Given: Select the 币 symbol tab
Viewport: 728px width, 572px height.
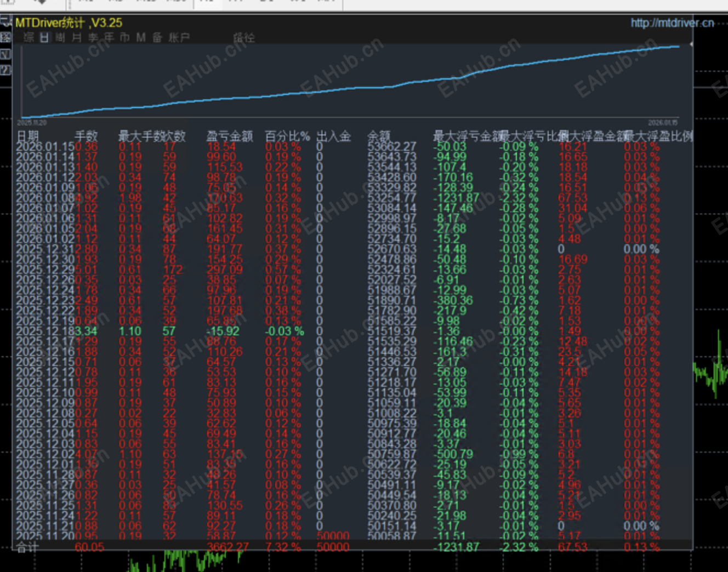Looking at the screenshot, I should 125,37.
